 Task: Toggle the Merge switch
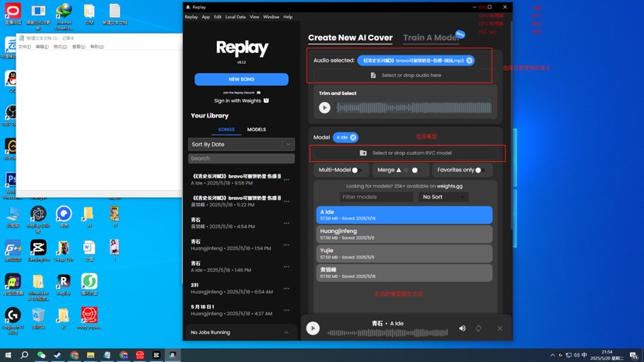click(416, 170)
